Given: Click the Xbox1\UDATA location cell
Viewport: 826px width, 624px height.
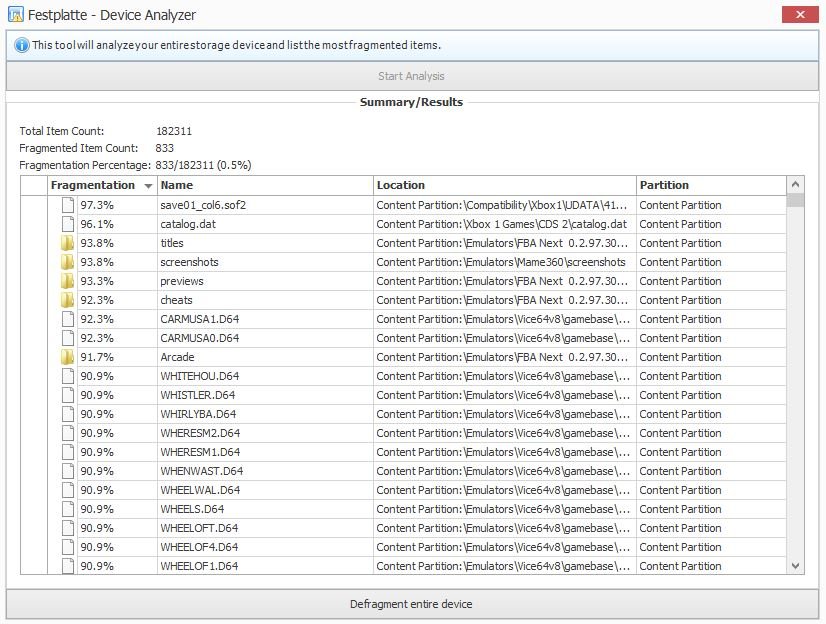Looking at the screenshot, I should (x=505, y=205).
